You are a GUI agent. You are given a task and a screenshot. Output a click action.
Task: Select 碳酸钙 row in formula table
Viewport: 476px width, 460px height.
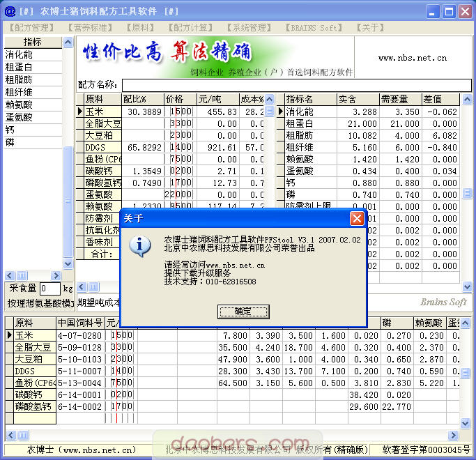[x=170, y=171]
